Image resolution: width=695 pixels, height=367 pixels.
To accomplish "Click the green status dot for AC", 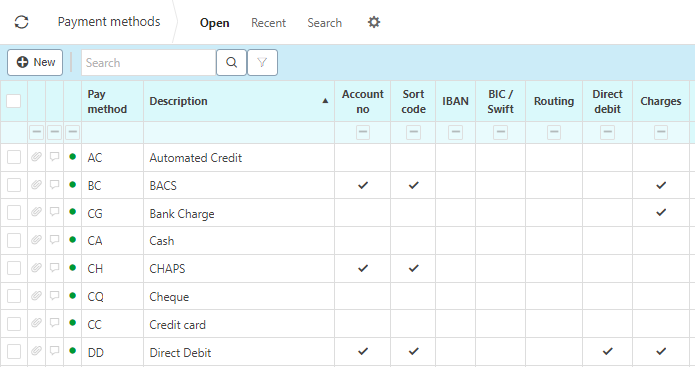I will click(73, 156).
